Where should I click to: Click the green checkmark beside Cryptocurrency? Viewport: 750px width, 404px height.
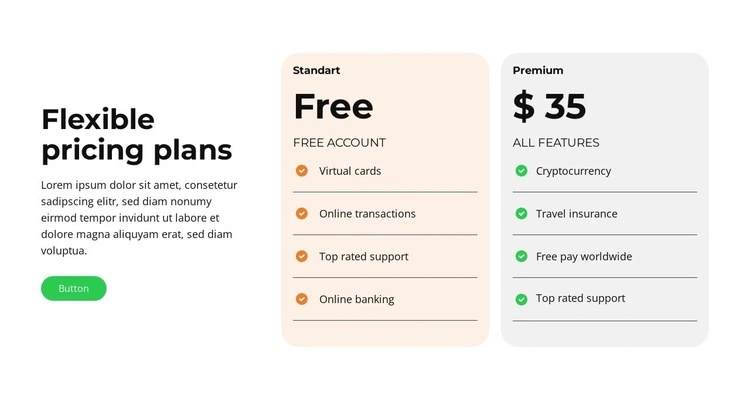point(521,171)
